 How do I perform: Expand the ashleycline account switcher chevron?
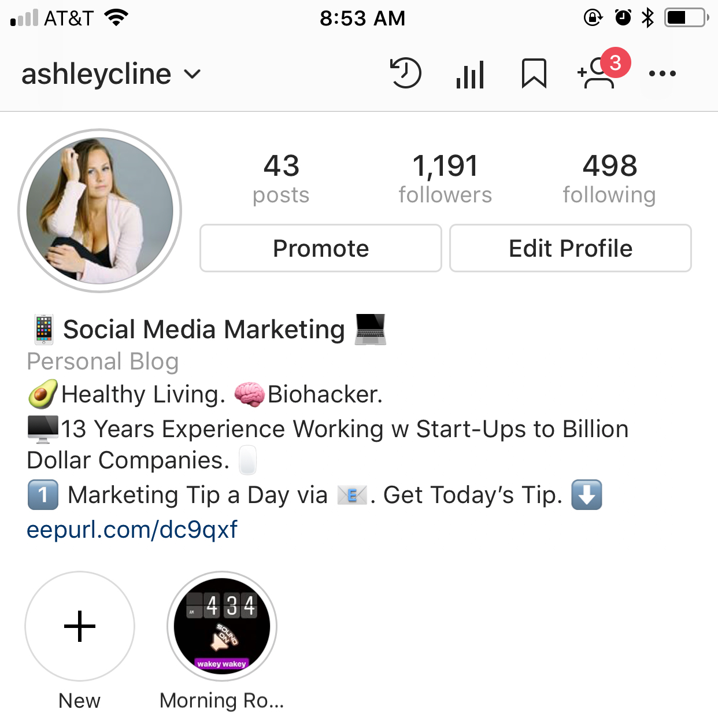pyautogui.click(x=192, y=74)
